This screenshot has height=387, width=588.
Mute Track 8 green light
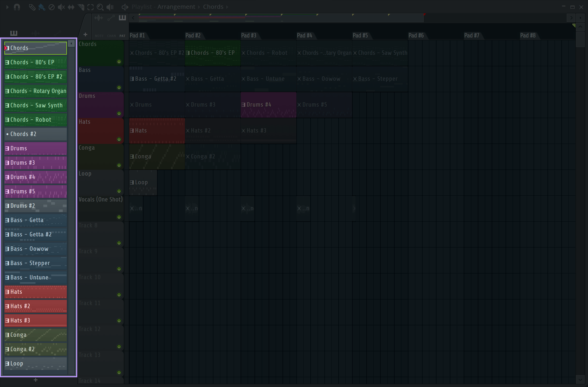(119, 243)
